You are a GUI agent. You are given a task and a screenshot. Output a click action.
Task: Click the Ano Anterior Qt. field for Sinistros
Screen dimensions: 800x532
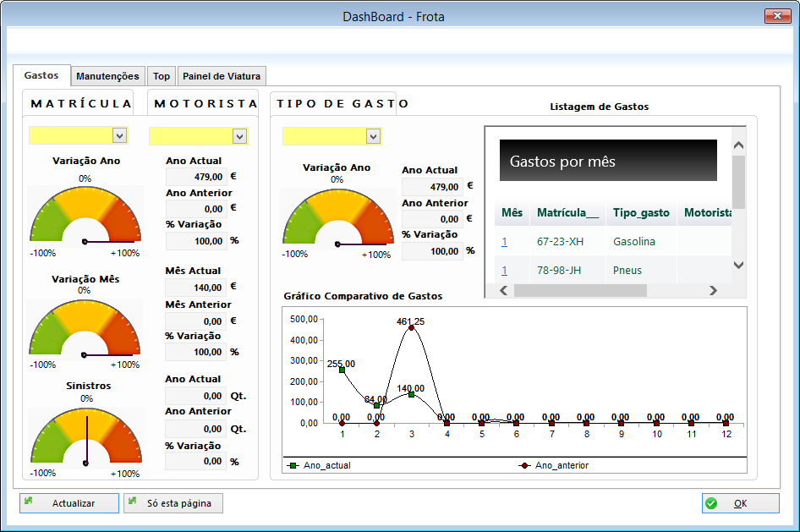(195, 429)
